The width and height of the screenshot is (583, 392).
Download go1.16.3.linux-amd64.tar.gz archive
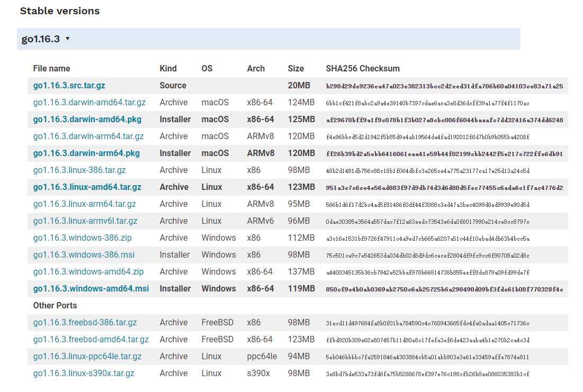click(87, 187)
